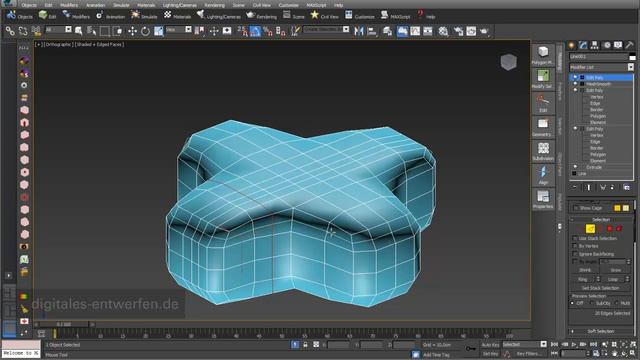Click the Pin Stack icon

[x=575, y=187]
